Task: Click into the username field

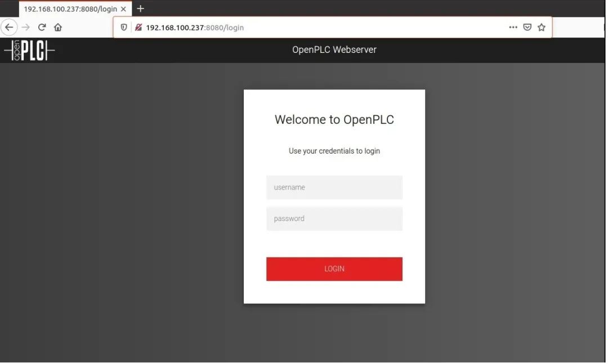Action: click(x=334, y=187)
